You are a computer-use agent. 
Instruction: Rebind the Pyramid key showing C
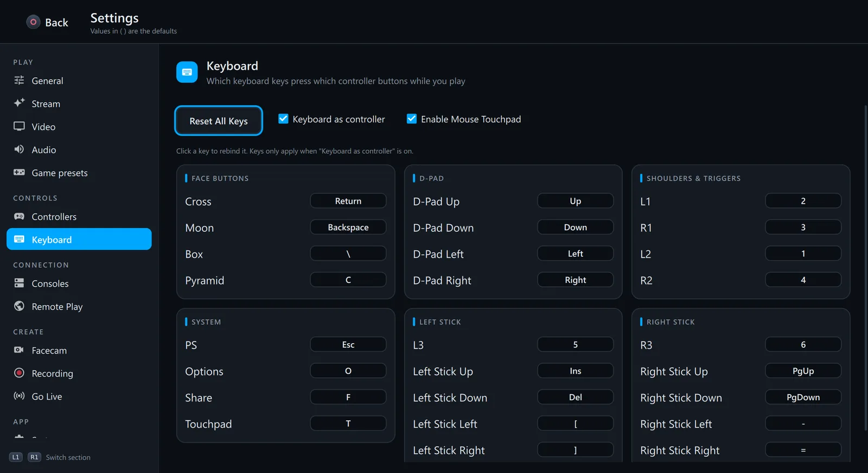(348, 280)
